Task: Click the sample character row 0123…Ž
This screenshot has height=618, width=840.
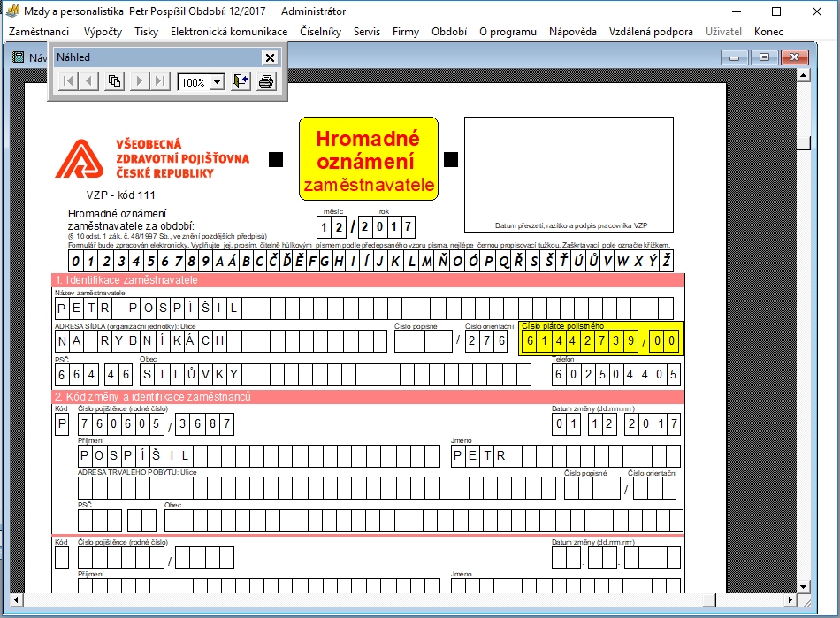Action: [370, 262]
